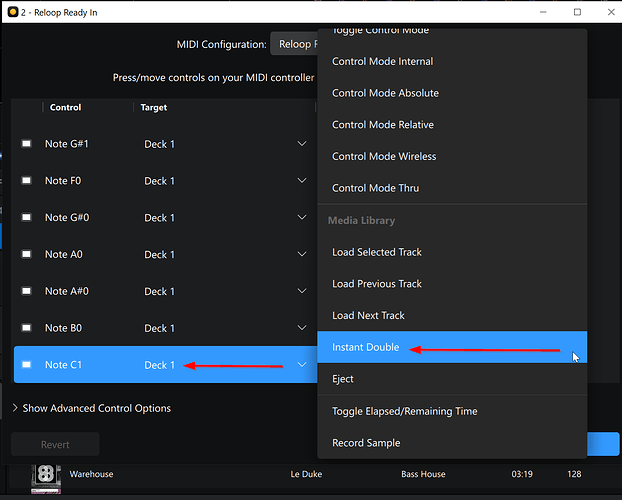Select Instant Double menu entry
The width and height of the screenshot is (622, 500).
click(x=365, y=348)
